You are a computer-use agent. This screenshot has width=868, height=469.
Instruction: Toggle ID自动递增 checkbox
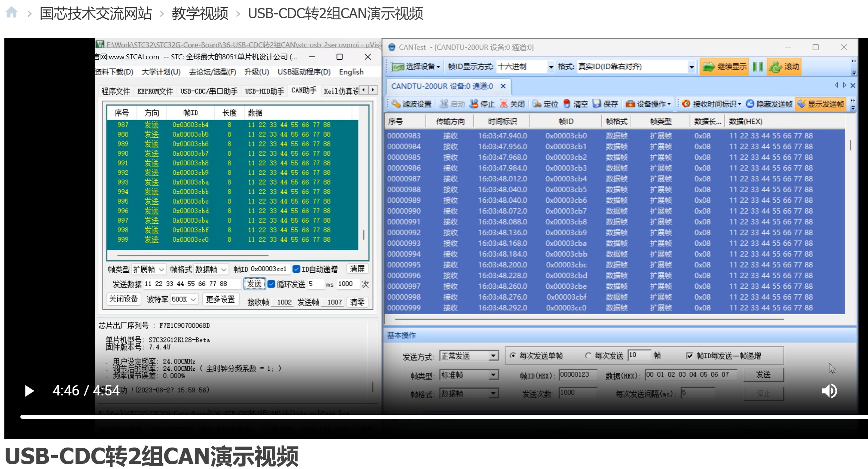point(296,269)
